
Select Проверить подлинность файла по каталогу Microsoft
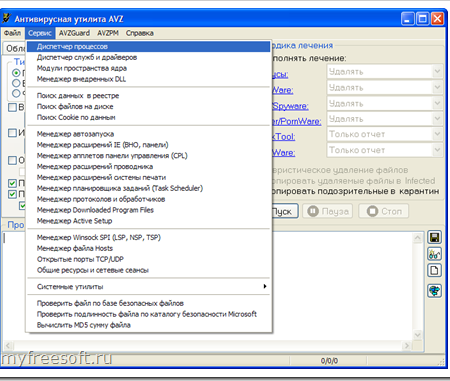click(149, 314)
